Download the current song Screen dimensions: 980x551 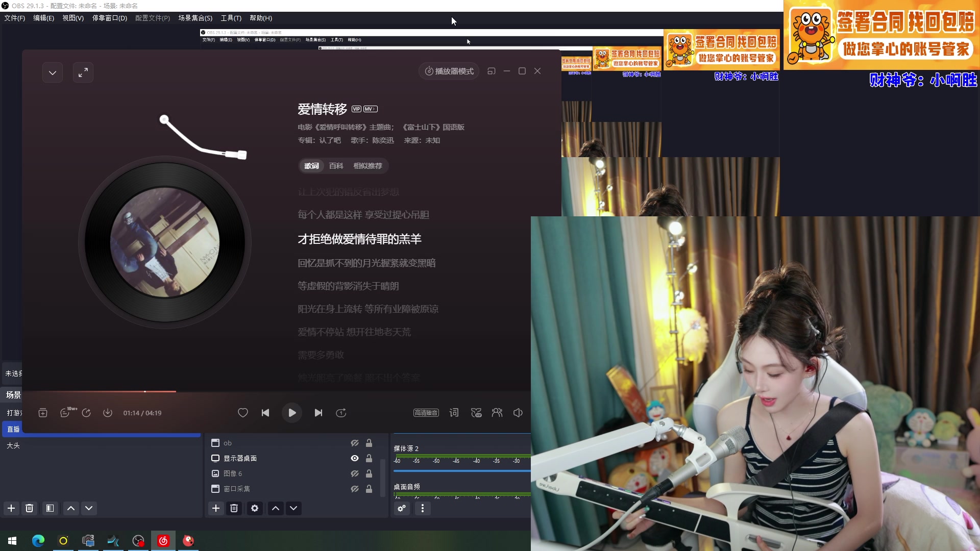click(108, 413)
